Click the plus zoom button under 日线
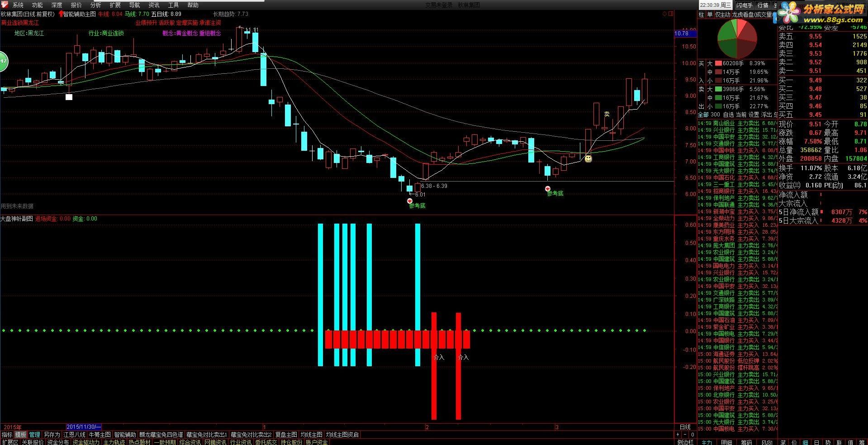This screenshot has height=445, width=868. point(677,435)
